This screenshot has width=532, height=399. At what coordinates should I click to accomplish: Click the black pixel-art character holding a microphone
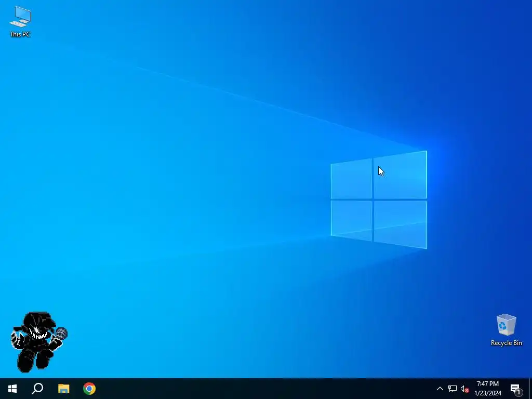pyautogui.click(x=38, y=342)
